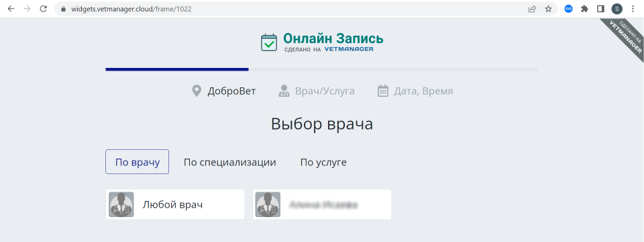Image resolution: width=644 pixels, height=242 pixels.
Task: Switch to the По услуге tab
Action: coord(323,162)
